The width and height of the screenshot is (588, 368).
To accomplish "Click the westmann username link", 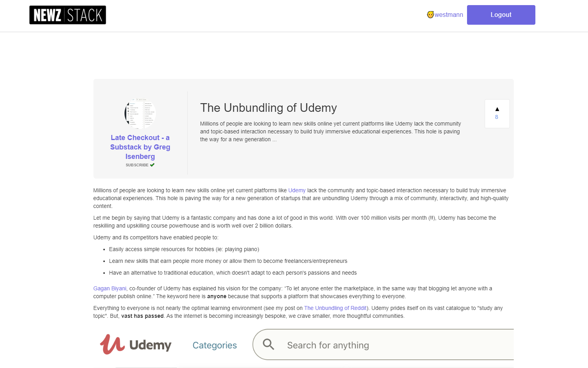I will (449, 15).
